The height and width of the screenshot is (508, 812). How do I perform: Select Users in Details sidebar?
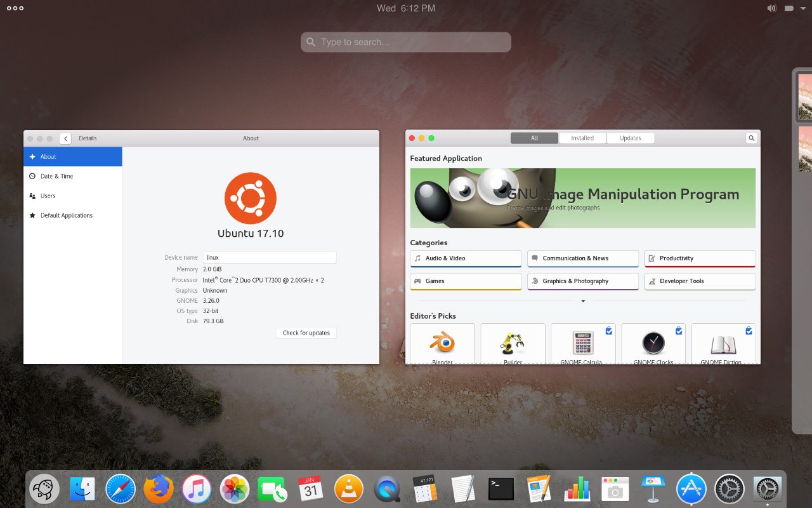[73, 196]
